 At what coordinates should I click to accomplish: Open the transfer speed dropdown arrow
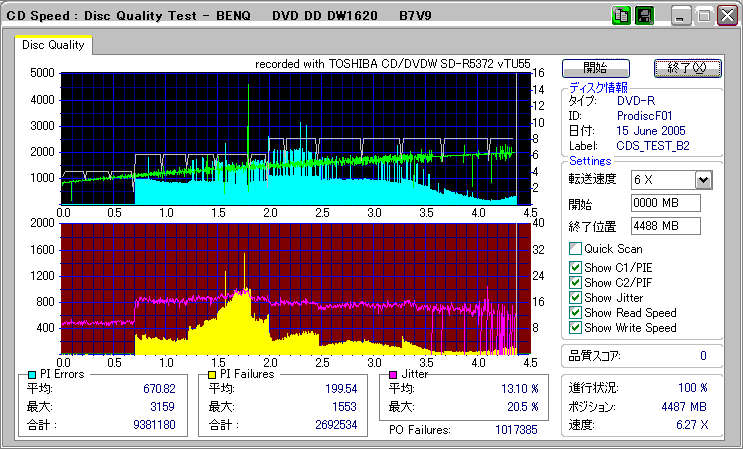point(703,179)
